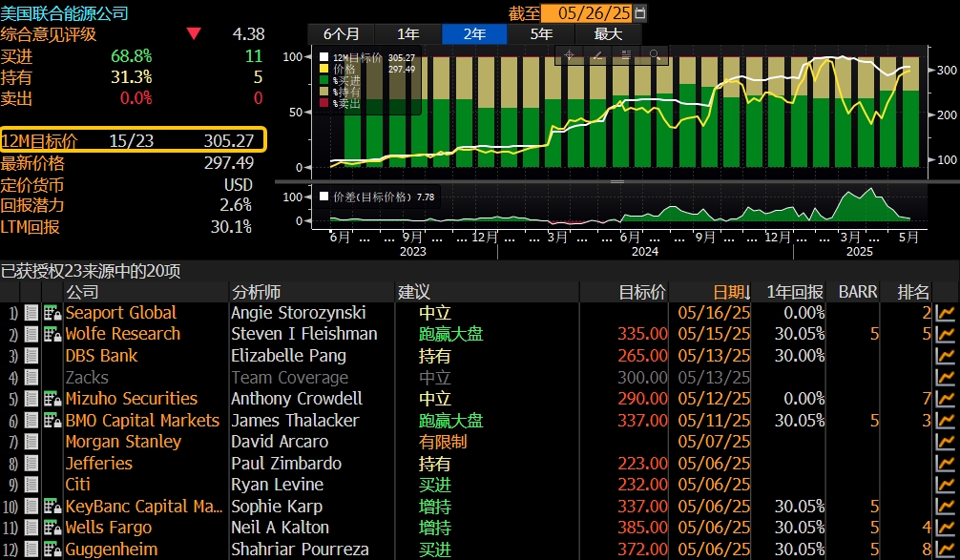Viewport: 960px width, 560px height.
Task: Click target price 385.00 for Wells Fargo
Action: 642,529
